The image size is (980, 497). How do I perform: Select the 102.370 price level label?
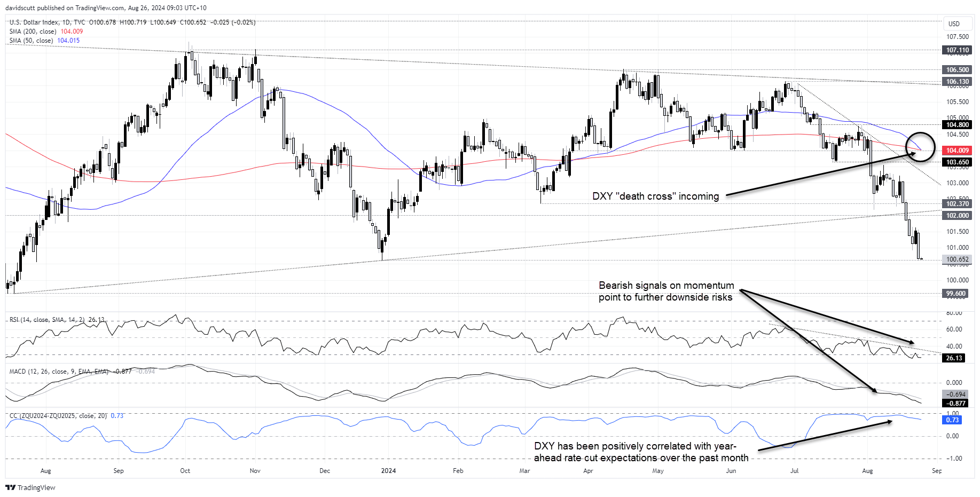957,204
